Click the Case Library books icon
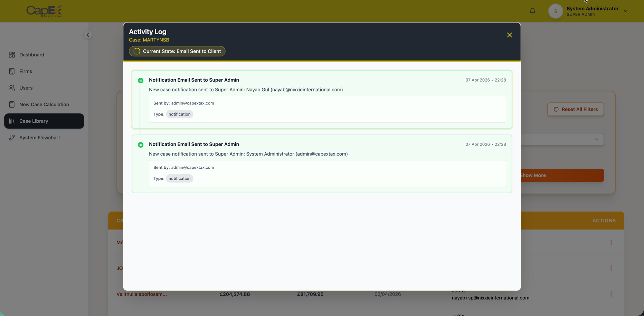644x316 pixels. [12, 121]
